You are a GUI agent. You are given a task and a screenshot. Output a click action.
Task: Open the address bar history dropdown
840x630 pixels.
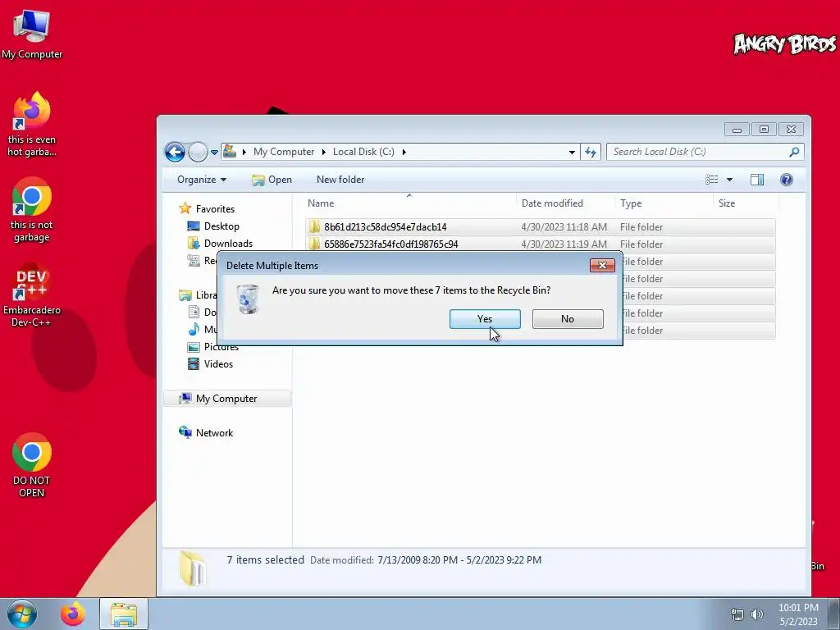click(x=572, y=152)
